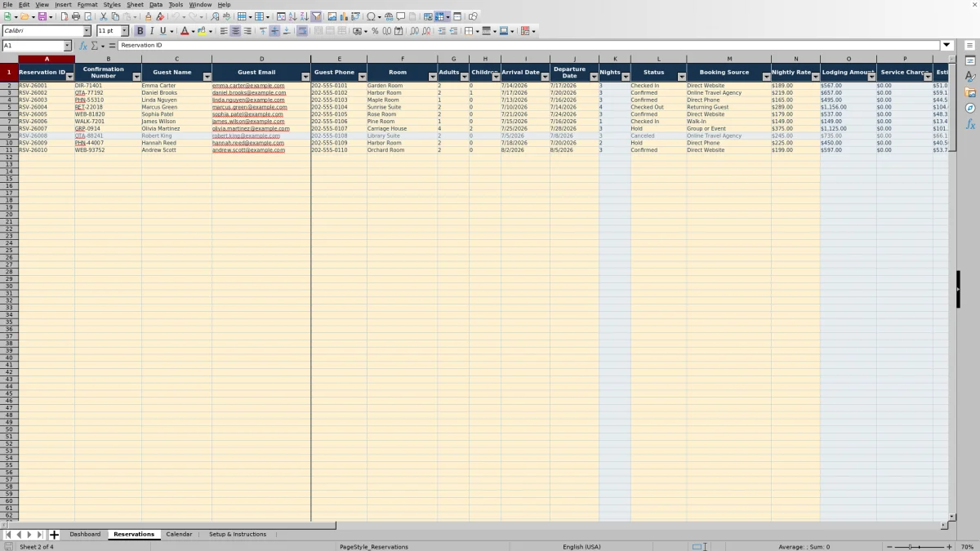Click the formula input line

coord(529,46)
